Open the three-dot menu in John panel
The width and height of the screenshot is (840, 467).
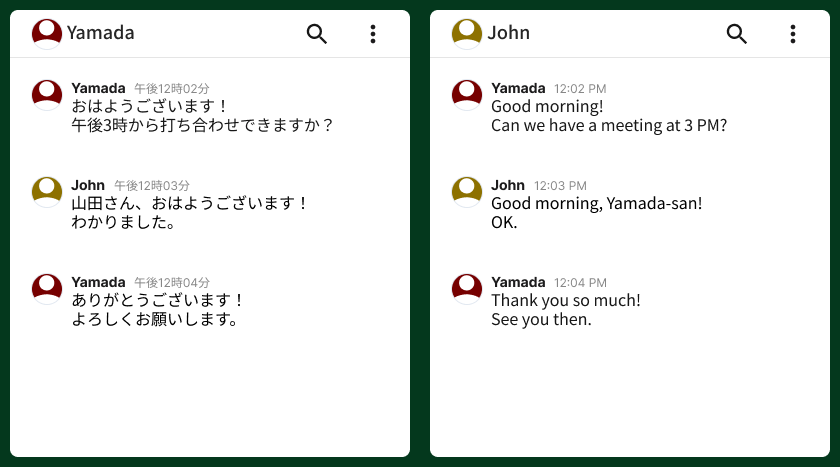(x=793, y=34)
